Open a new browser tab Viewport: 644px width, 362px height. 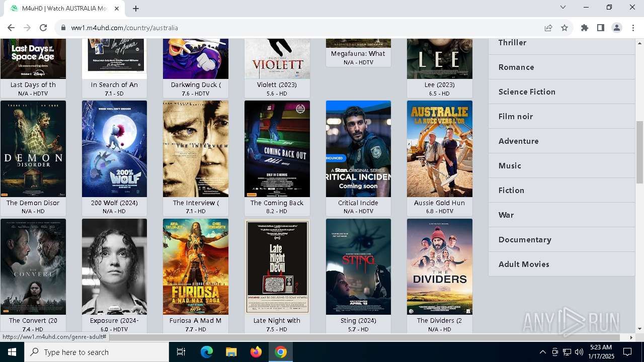pyautogui.click(x=136, y=9)
